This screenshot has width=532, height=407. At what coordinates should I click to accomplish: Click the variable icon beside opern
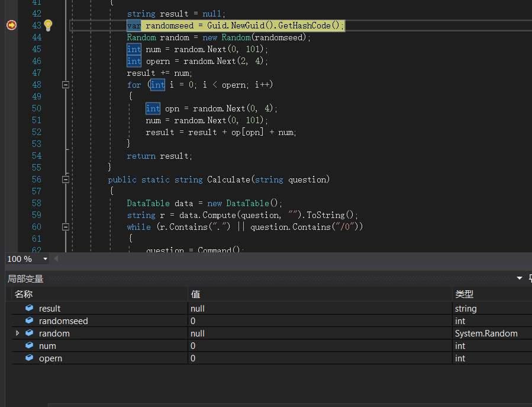tap(29, 358)
